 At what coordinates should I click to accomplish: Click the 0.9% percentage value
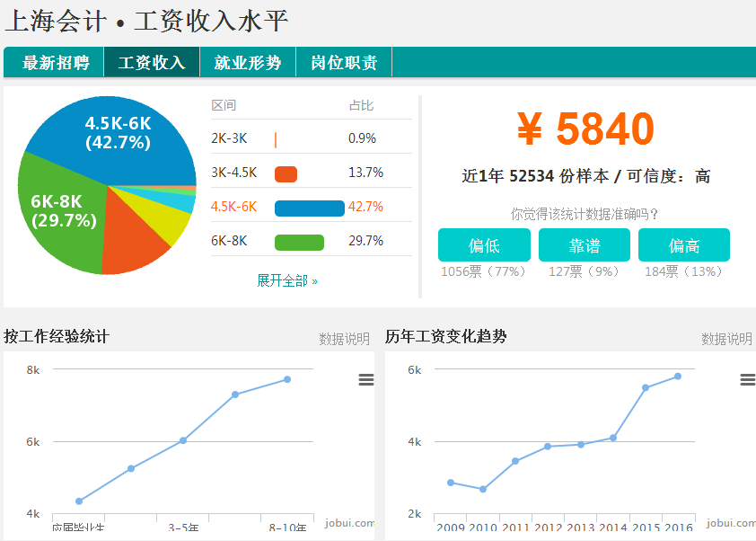[362, 138]
